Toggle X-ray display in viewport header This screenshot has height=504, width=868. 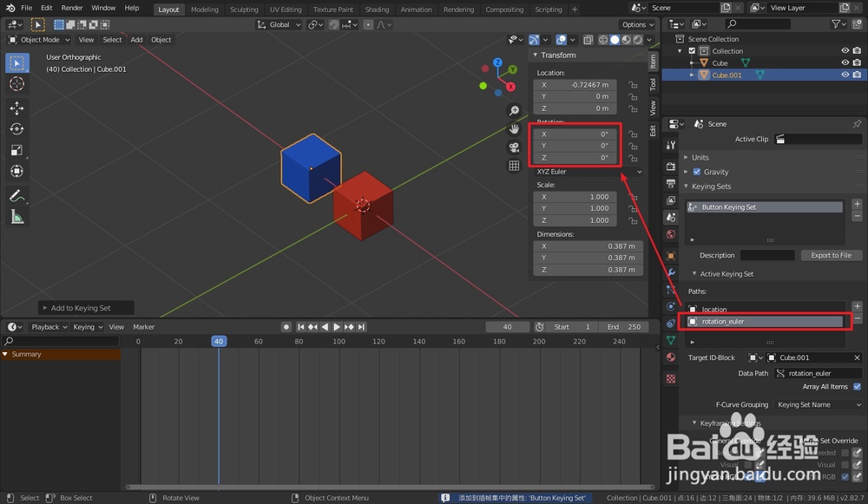click(x=588, y=40)
